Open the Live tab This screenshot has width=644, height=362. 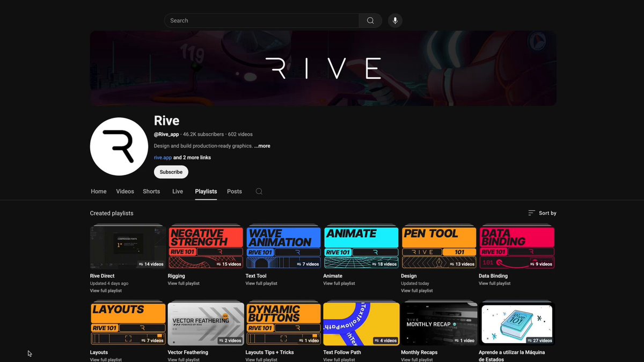click(x=178, y=191)
